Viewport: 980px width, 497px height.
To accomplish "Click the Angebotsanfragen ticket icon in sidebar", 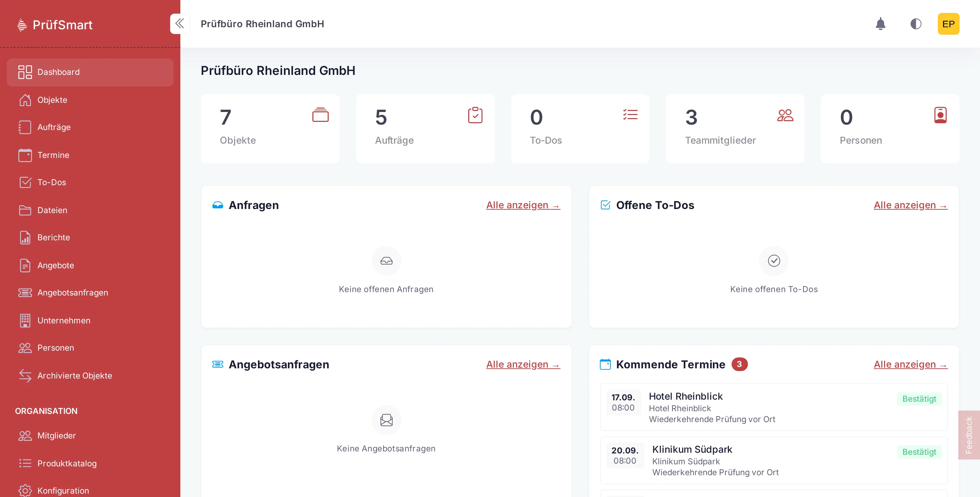I will coord(25,293).
